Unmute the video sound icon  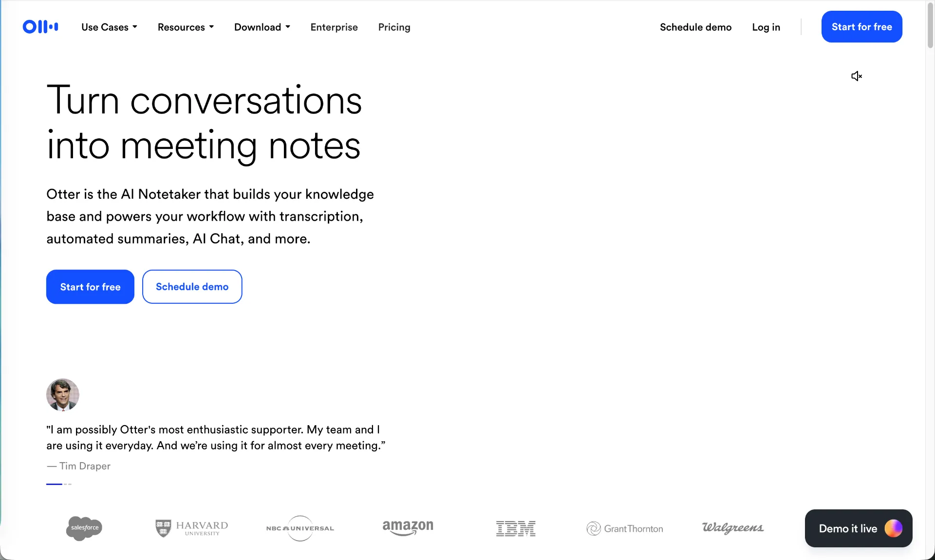(x=856, y=76)
